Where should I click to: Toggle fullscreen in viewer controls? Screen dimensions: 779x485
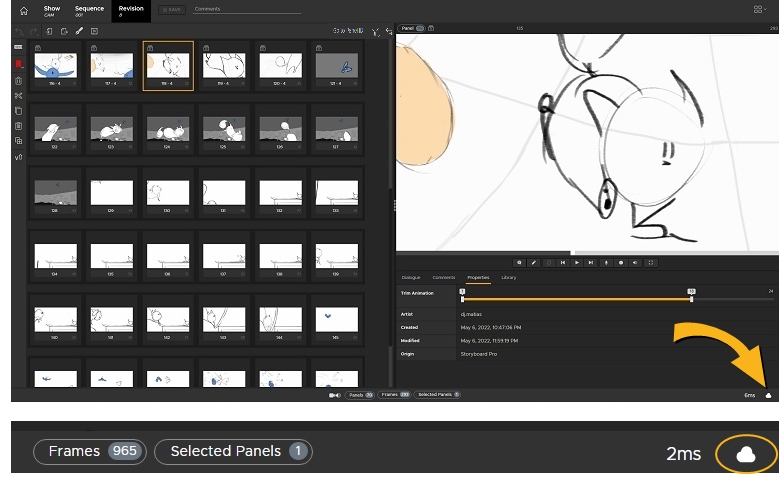pyautogui.click(x=651, y=262)
